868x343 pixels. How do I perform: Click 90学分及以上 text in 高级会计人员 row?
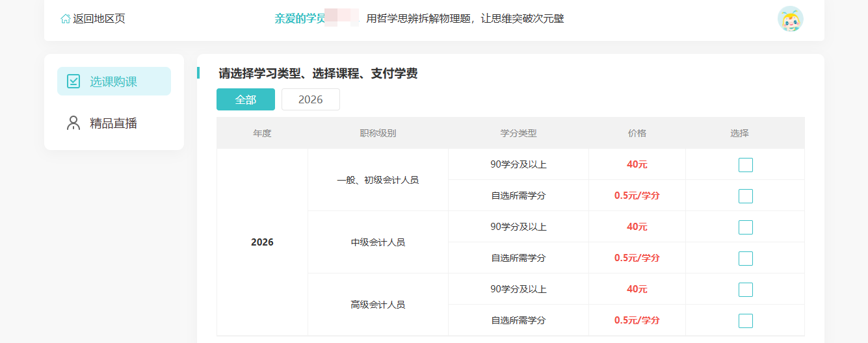point(518,289)
